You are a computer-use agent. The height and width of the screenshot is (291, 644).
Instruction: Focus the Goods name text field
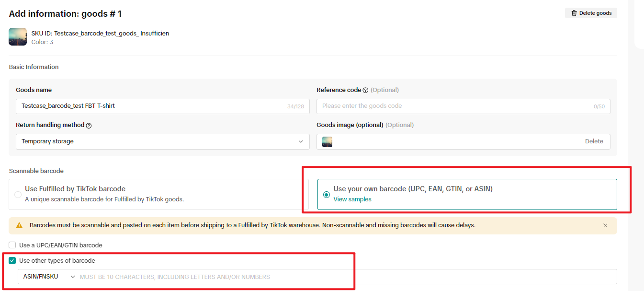[148, 106]
